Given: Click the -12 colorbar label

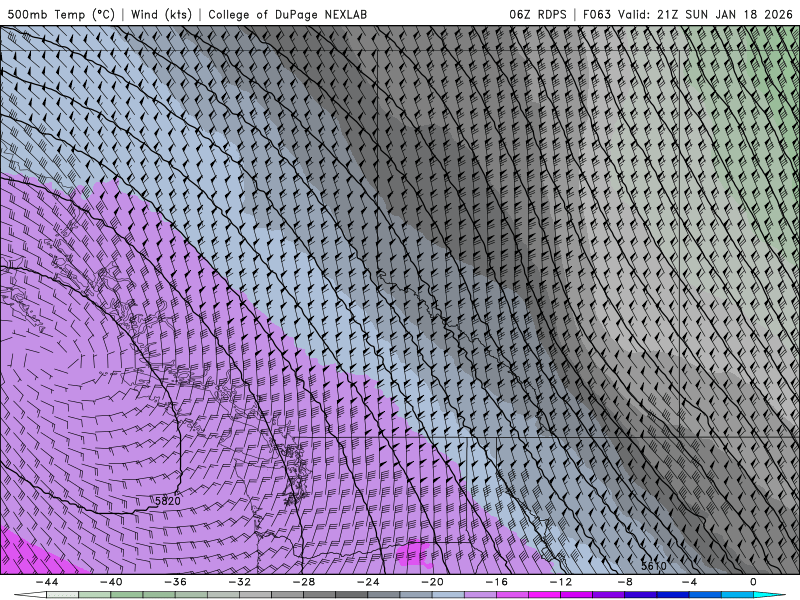Looking at the screenshot, I should (x=561, y=582).
